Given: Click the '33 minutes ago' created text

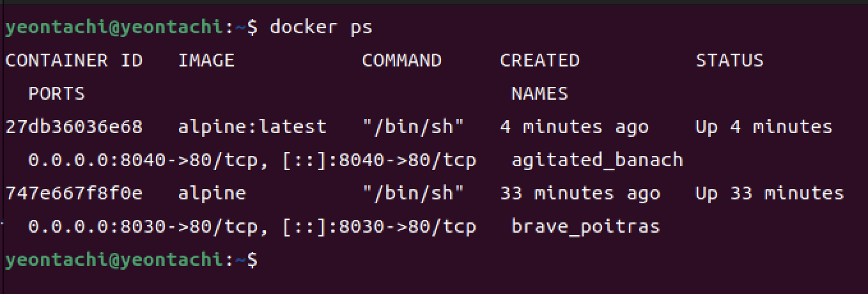Looking at the screenshot, I should (580, 193).
